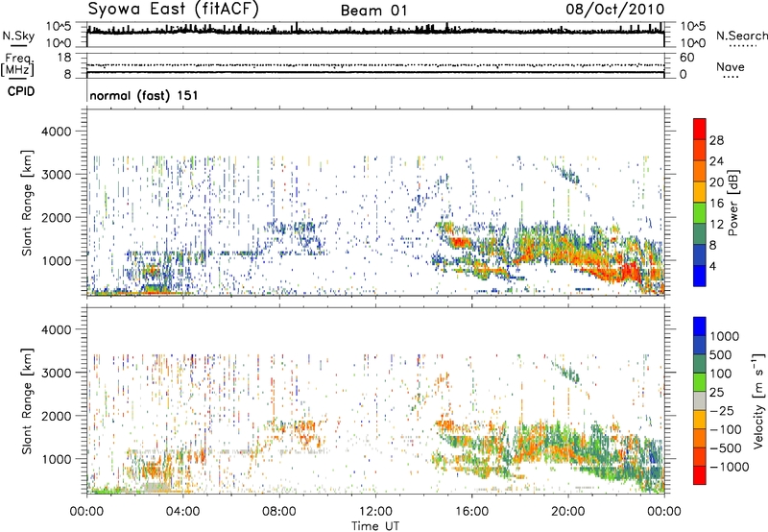Click the 'CPID' row label

click(x=21, y=91)
